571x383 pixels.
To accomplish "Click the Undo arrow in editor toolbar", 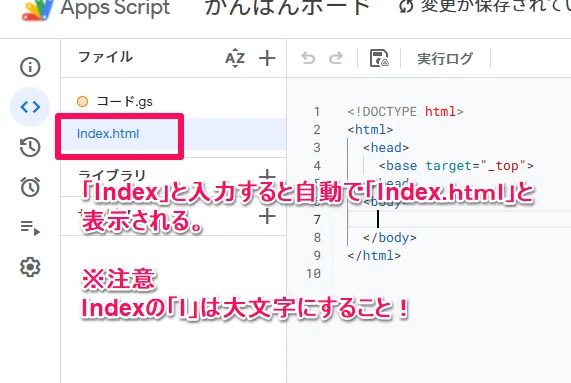I will point(308,58).
